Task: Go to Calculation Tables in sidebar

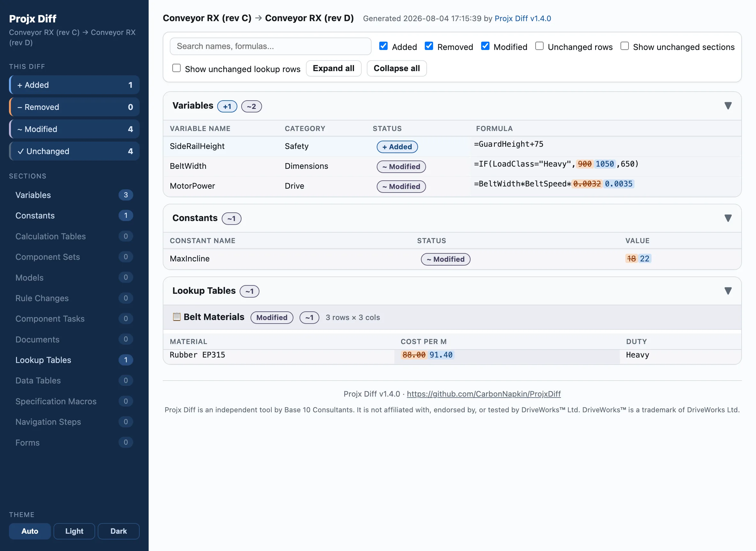Action: 74,236
